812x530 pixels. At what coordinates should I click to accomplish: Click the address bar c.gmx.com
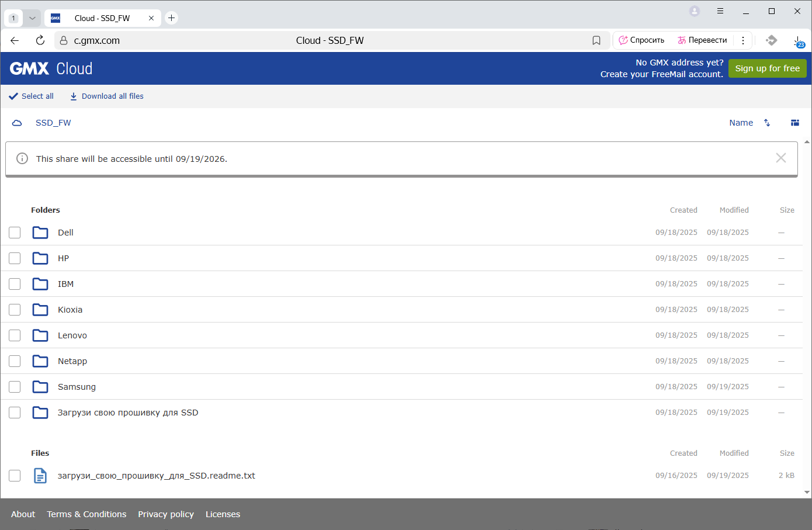pos(97,40)
